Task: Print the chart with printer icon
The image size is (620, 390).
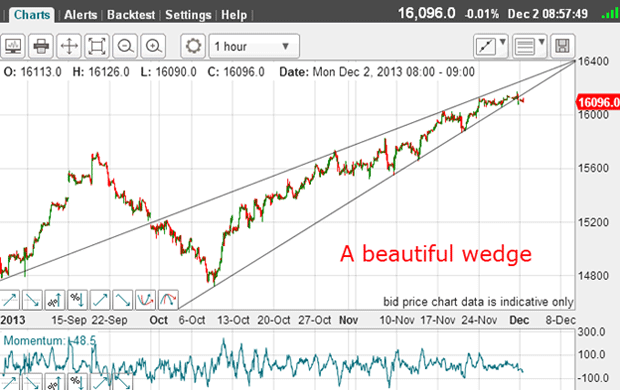Action: coord(41,46)
